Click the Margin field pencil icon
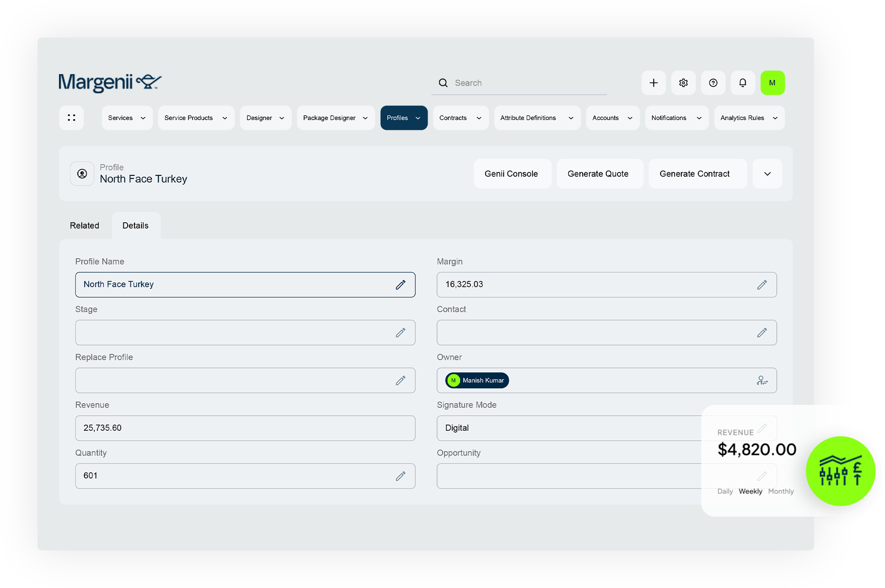Viewport: 885px width, 588px height. click(762, 285)
